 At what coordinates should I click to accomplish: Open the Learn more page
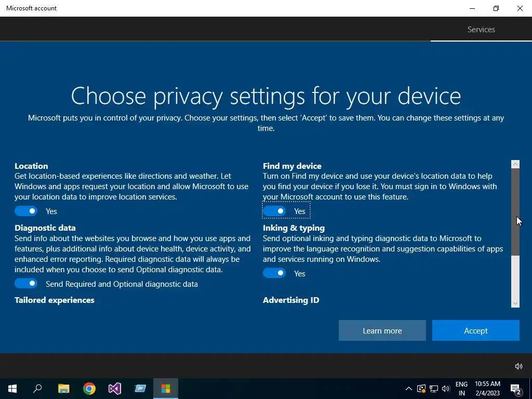[382, 330]
